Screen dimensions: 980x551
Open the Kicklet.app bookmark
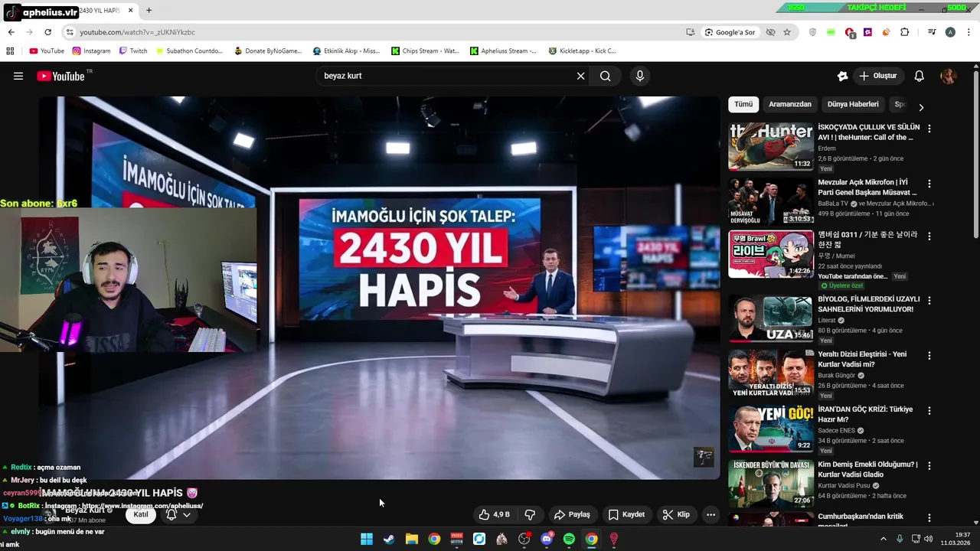click(583, 51)
